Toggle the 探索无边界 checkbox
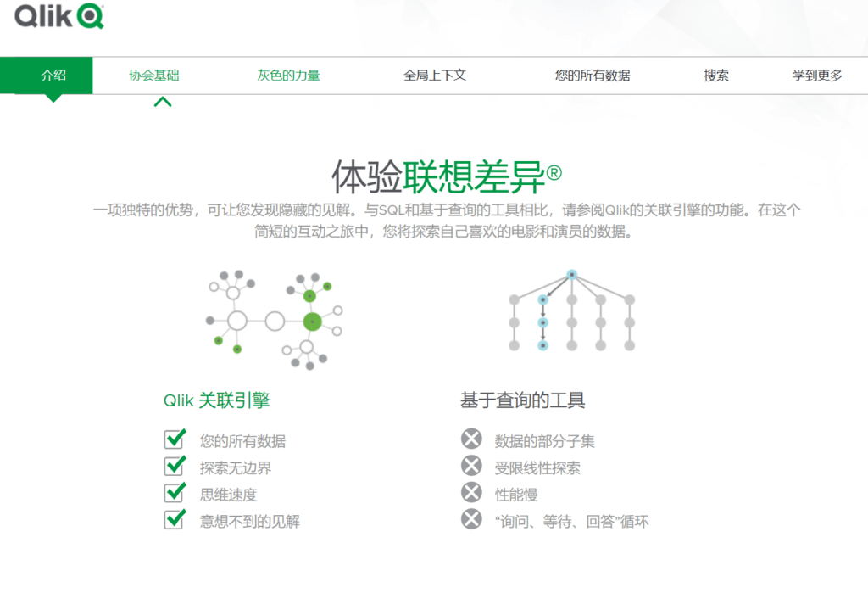The image size is (868, 593). (175, 466)
